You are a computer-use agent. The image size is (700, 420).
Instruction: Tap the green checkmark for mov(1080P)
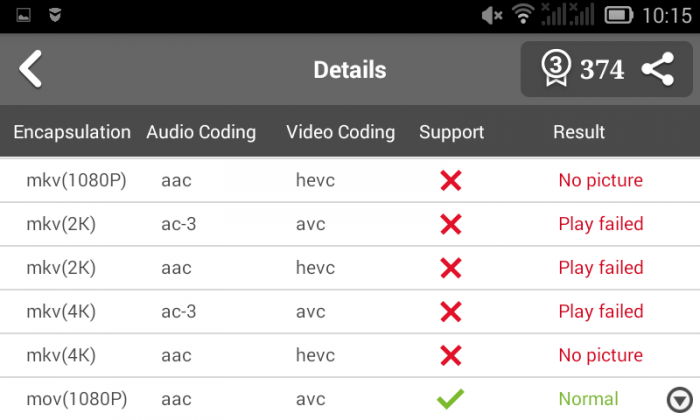point(451,399)
